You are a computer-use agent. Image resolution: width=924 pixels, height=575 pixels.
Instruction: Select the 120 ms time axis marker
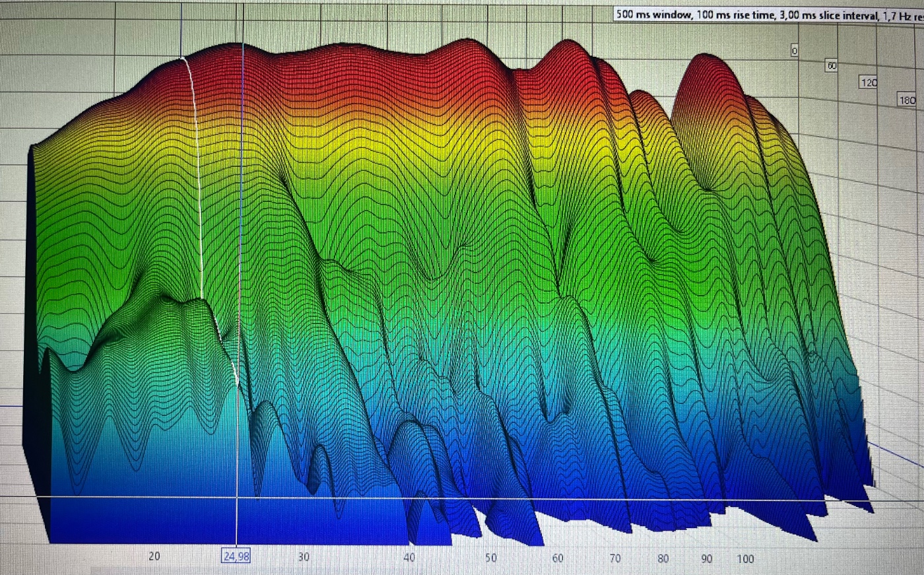tap(869, 83)
